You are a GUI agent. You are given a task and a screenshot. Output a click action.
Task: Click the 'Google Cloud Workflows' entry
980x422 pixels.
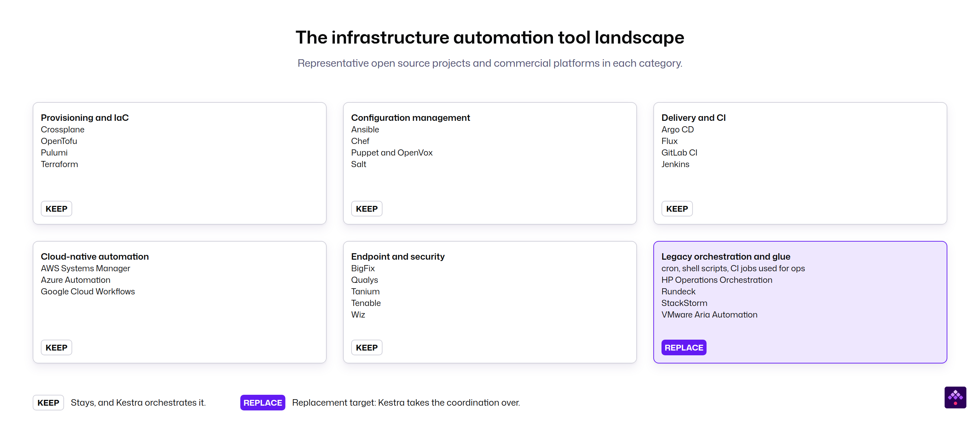[88, 292]
